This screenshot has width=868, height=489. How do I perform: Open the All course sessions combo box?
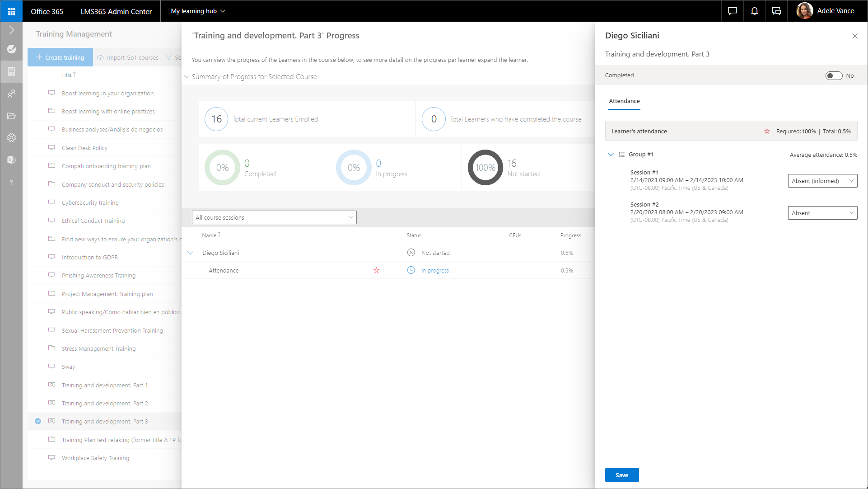click(274, 217)
